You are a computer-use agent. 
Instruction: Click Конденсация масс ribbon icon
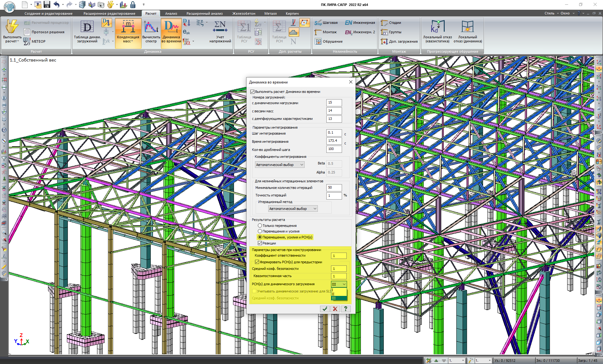(x=128, y=28)
